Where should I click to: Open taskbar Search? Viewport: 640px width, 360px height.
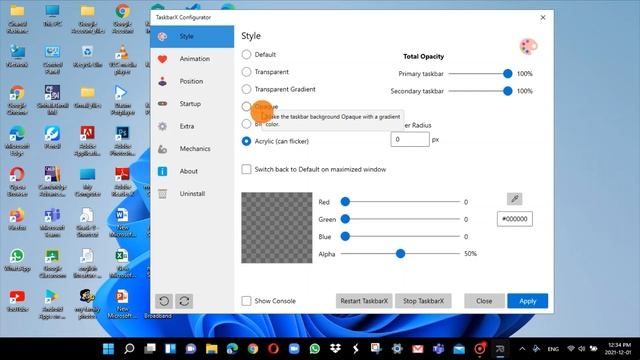pos(129,349)
